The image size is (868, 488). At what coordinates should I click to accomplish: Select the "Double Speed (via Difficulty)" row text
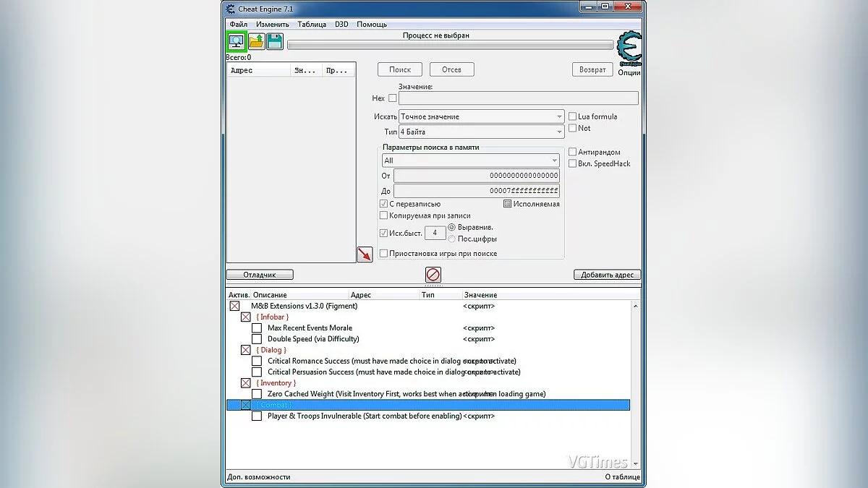(x=313, y=339)
